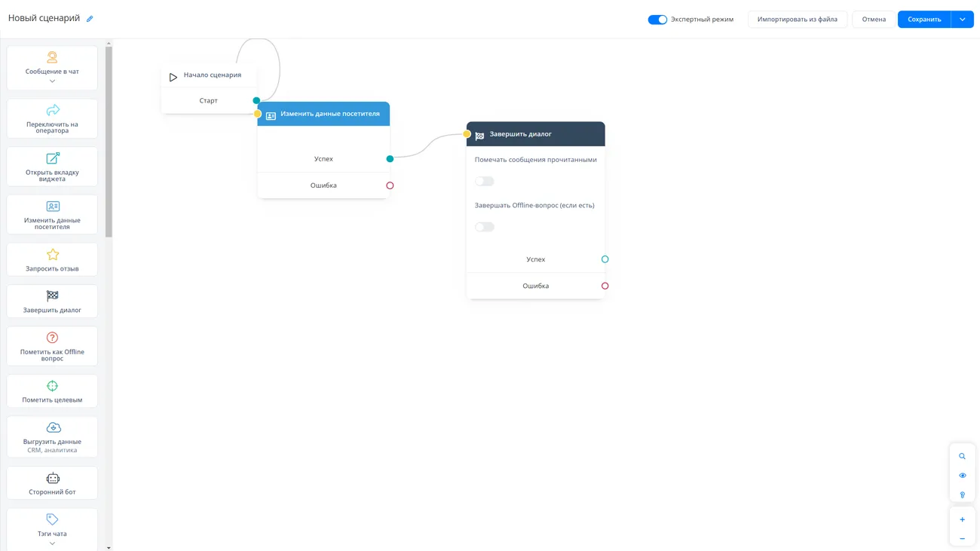Click the red 'Ошибка' output connector of 'Завершить диалог'

tap(605, 286)
